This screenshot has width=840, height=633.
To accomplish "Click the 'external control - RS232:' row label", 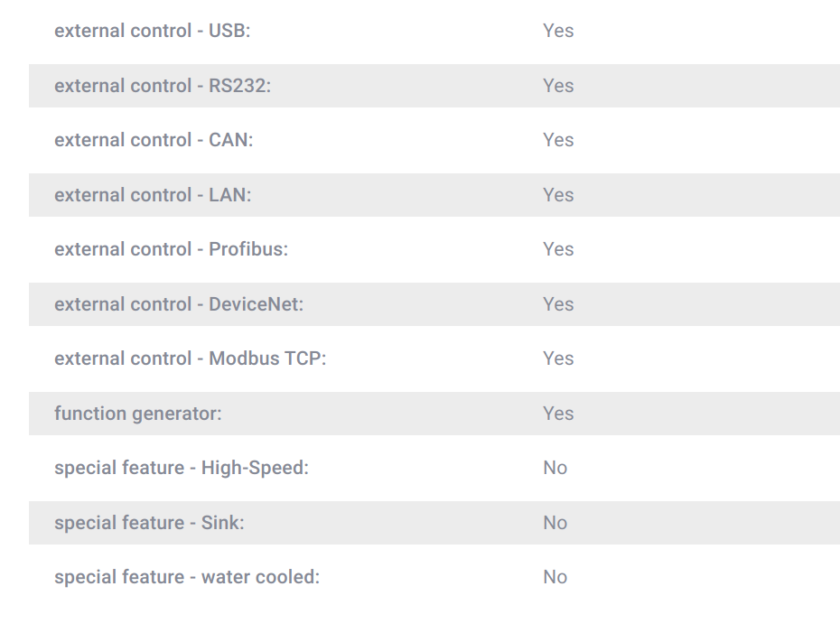I will coord(163,86).
